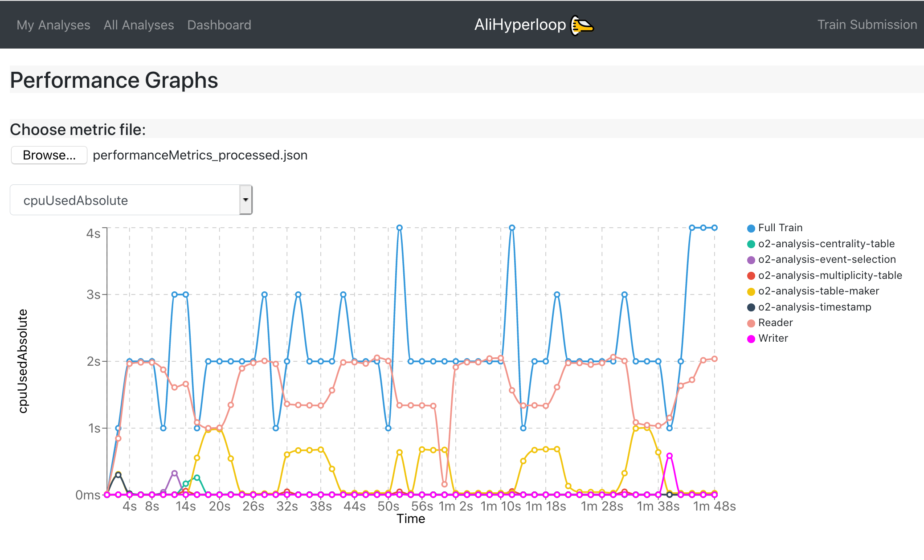Open the cpuUsedAbsolute metric dropdown
The width and height of the screenshot is (924, 560).
[125, 200]
